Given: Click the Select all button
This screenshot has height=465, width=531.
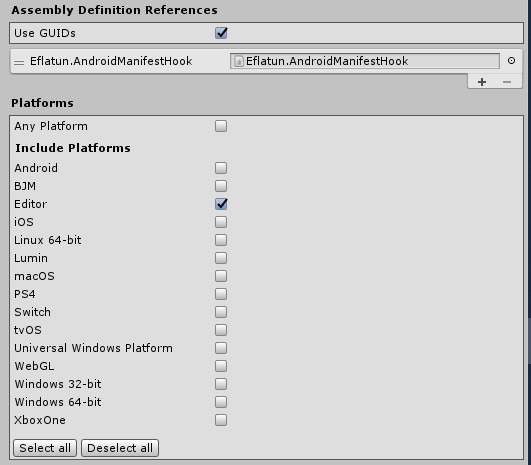Looking at the screenshot, I should click(45, 448).
